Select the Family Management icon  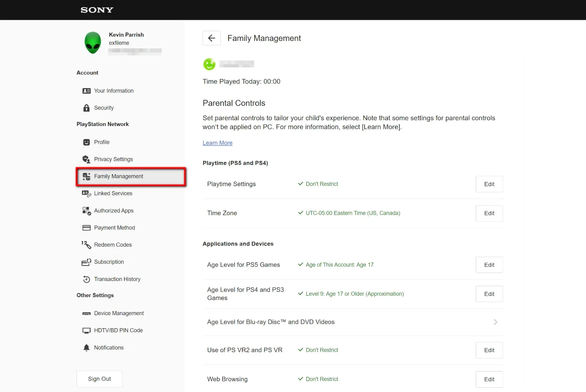point(86,176)
